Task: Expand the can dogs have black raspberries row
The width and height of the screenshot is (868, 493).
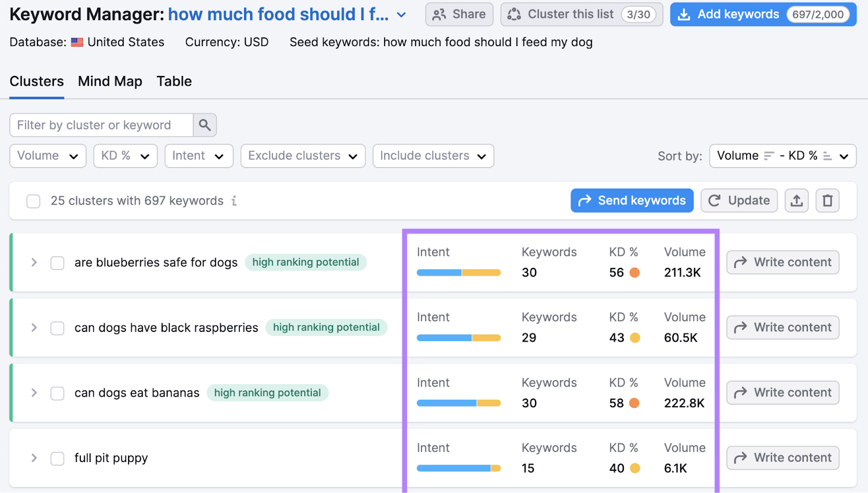Action: tap(34, 328)
